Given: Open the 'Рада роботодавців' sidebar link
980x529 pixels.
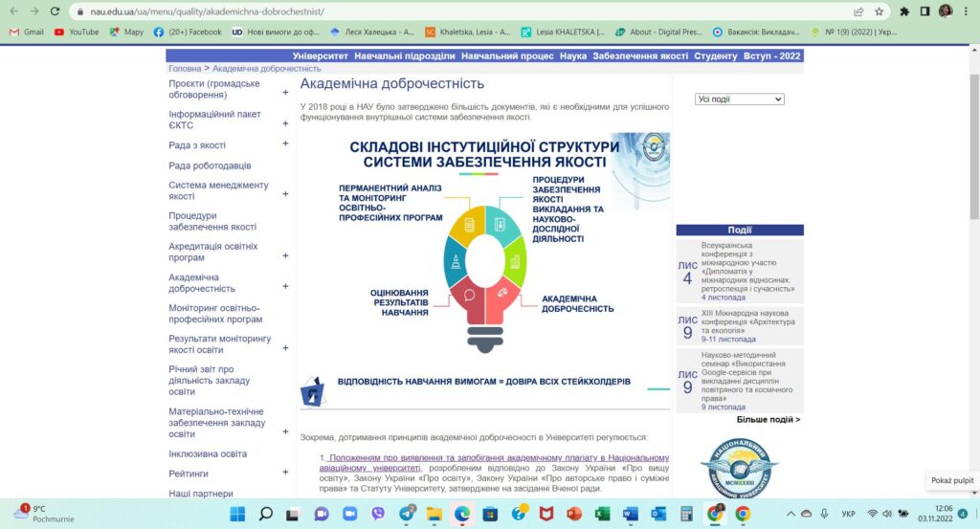Looking at the screenshot, I should 210,165.
